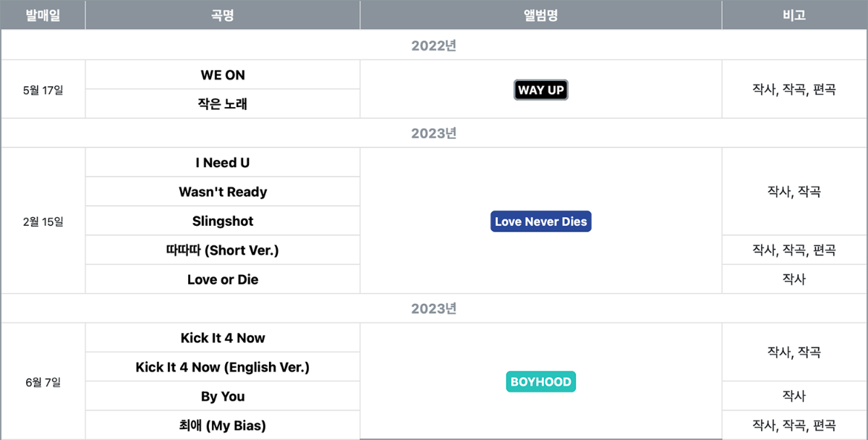Screen dimensions: 868x440
Task: Click 따따따 (Short Ver.) song title
Action: [223, 250]
